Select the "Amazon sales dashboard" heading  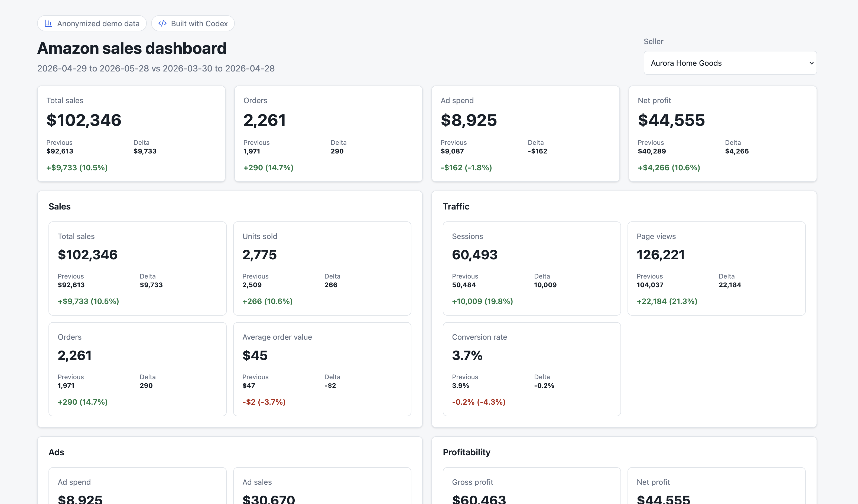coord(132,48)
